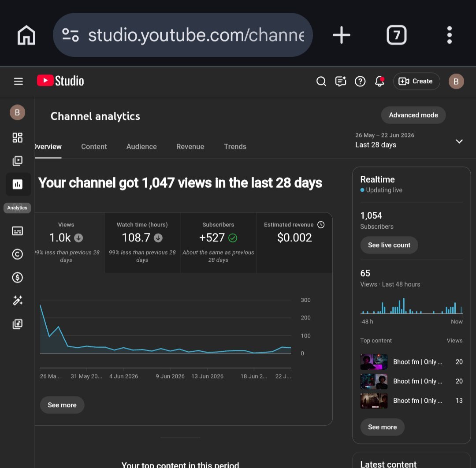The image size is (476, 468).
Task: Open the send feedback icon
Action: [341, 82]
